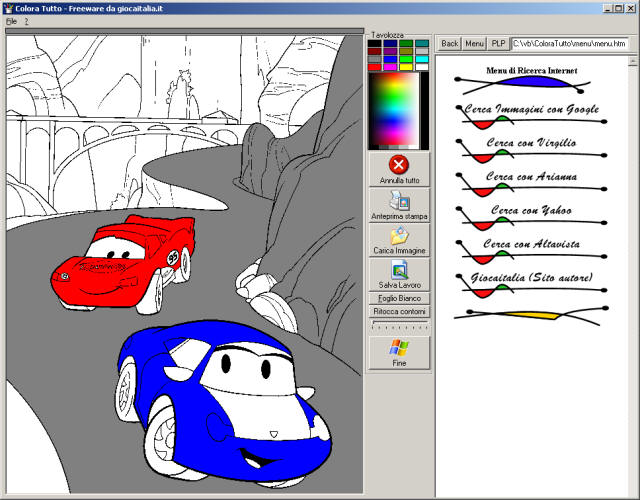Image resolution: width=640 pixels, height=500 pixels.
Task: Click the red X Annulla tutto button
Action: point(399,170)
